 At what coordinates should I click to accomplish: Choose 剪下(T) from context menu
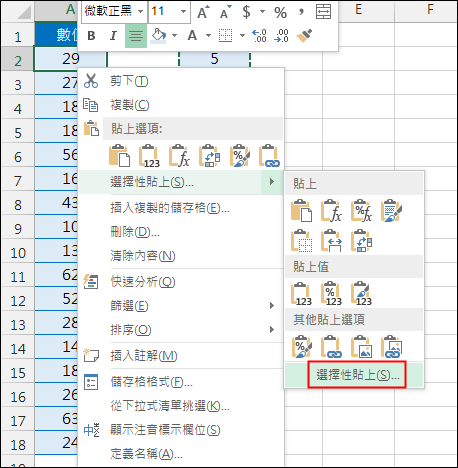[x=181, y=81]
